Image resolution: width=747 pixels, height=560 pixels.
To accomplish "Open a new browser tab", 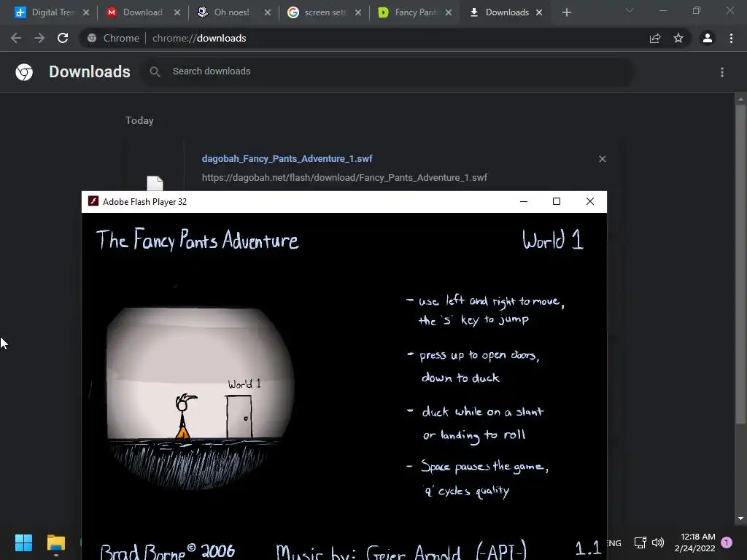I will click(566, 12).
